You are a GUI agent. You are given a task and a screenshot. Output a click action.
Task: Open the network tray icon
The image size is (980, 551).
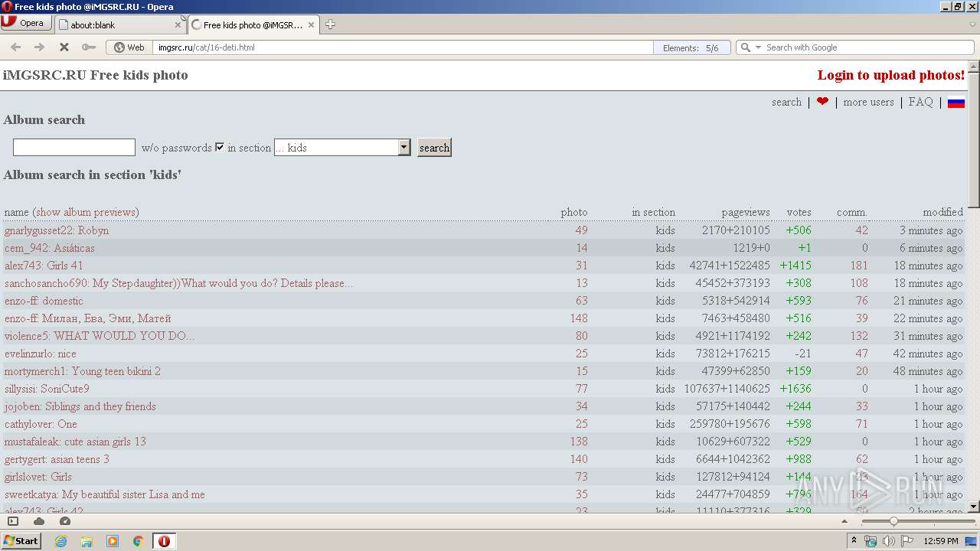(871, 541)
